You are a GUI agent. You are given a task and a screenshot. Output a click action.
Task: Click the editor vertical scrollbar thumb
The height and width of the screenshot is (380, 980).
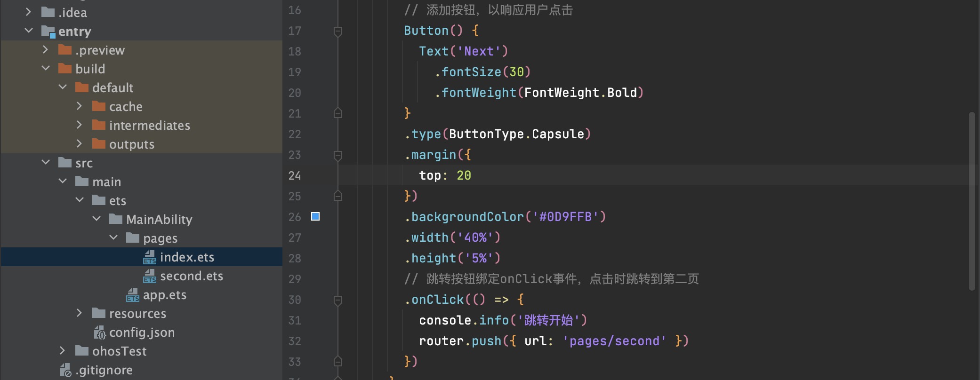(x=972, y=201)
